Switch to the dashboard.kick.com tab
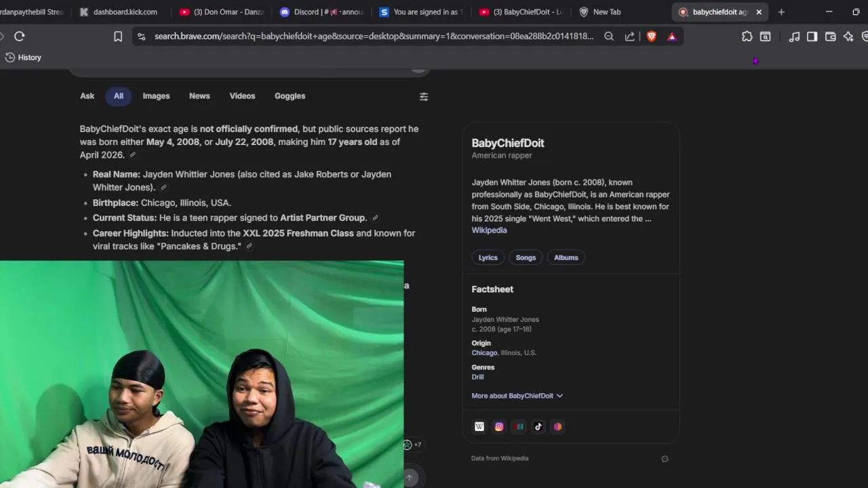The height and width of the screenshot is (488, 868). 119,12
